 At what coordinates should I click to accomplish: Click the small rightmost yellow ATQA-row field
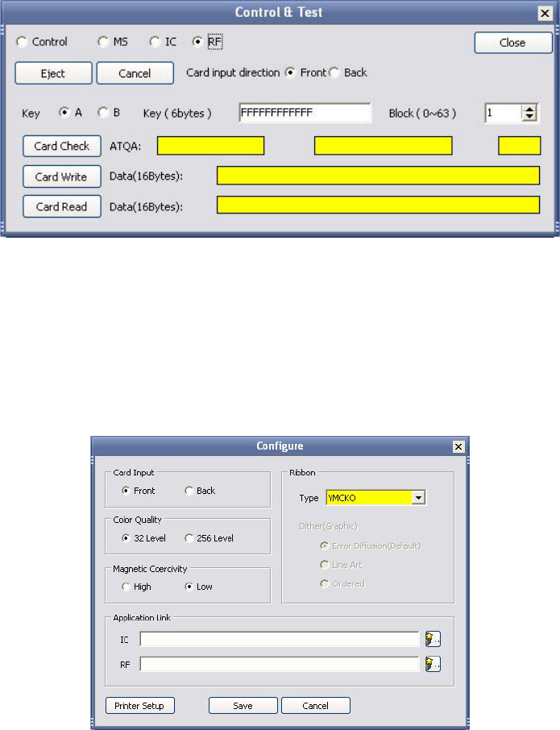(520, 146)
